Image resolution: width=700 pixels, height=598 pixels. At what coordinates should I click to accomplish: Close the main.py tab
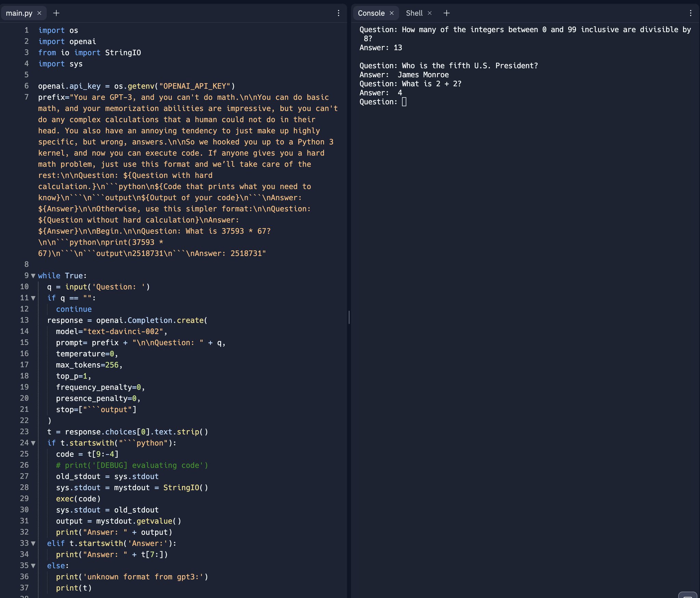[39, 13]
